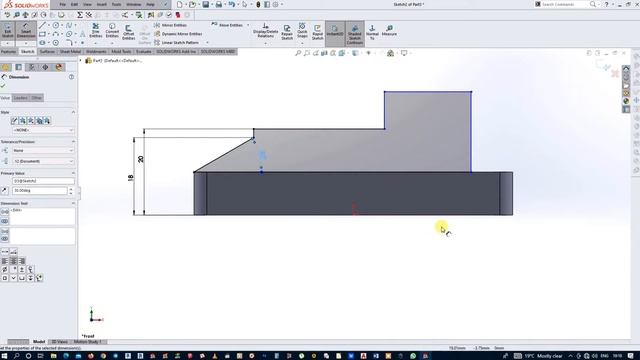640x360 pixels.
Task: Click the Rebuild traffic light icon
Action: (x=258, y=4)
